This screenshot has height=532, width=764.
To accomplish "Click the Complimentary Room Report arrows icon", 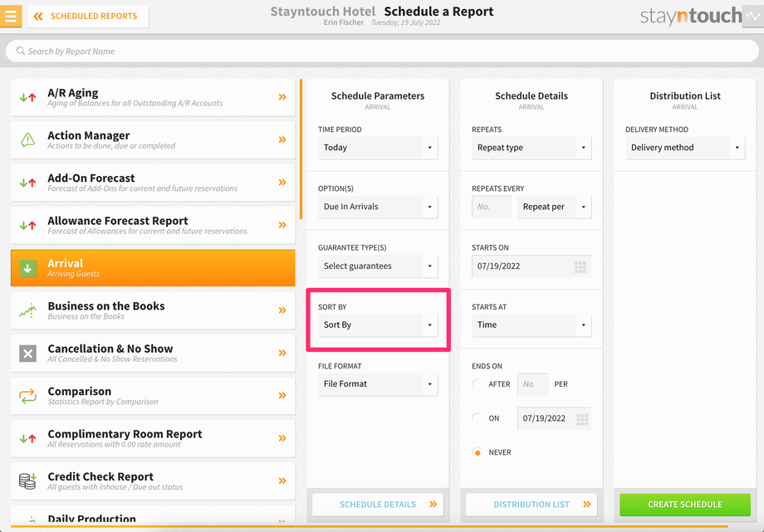I will coord(27,438).
